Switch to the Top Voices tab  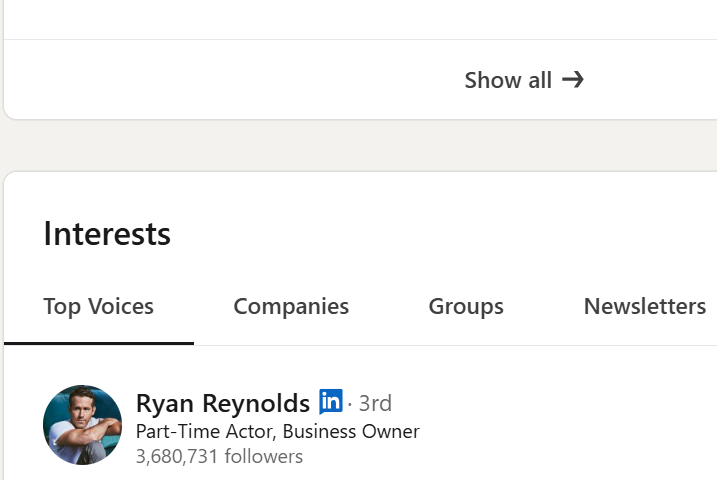tap(98, 306)
